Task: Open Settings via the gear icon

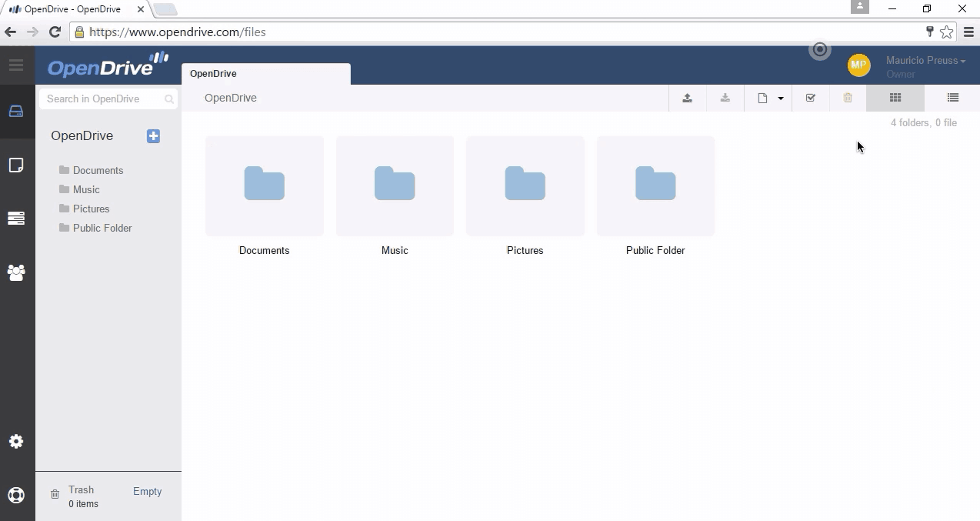Action: coord(16,441)
